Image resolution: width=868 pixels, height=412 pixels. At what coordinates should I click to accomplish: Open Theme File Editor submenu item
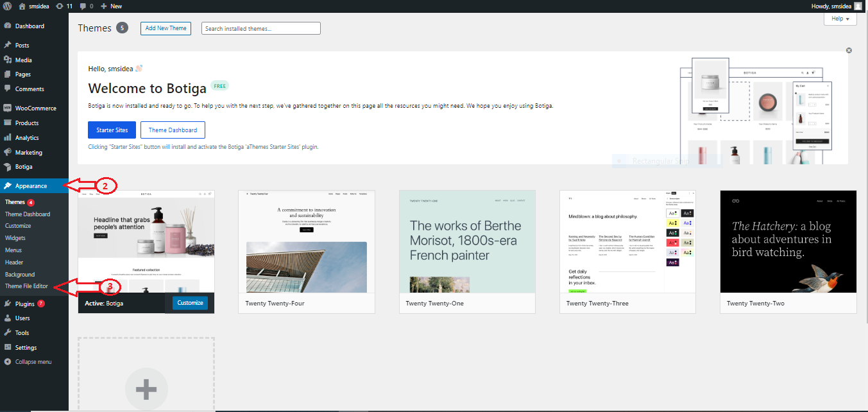pos(26,286)
